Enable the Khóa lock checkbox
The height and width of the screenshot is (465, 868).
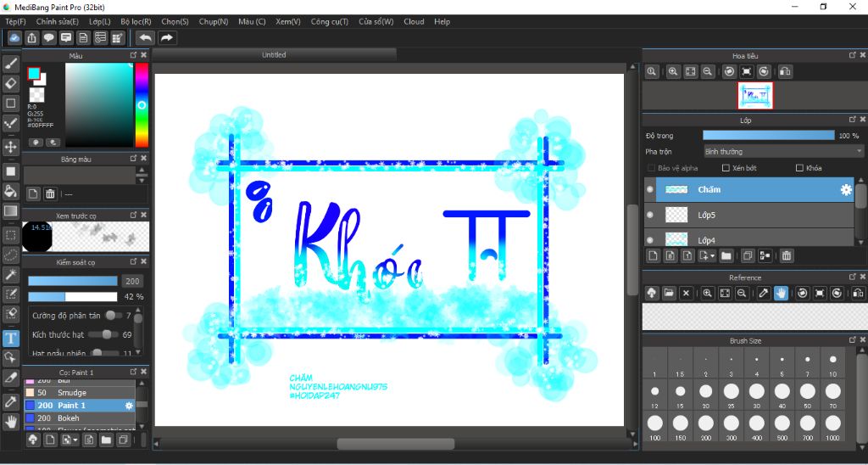[799, 168]
